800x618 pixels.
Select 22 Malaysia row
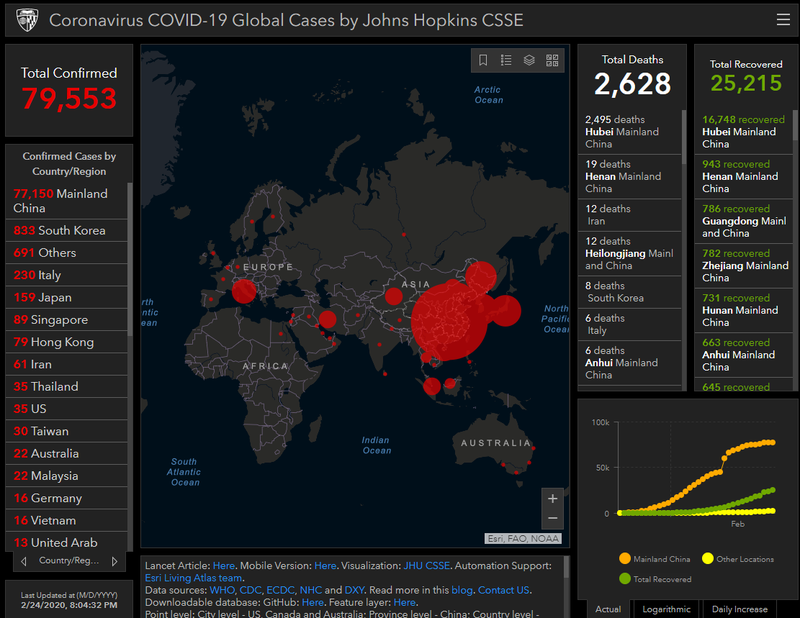coord(66,476)
